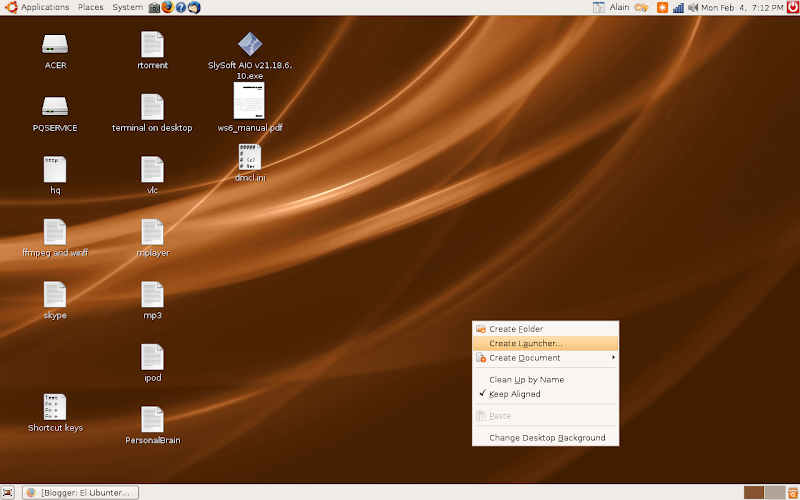Click the red power quit button
The width and height of the screenshot is (800, 500).
tap(793, 7)
